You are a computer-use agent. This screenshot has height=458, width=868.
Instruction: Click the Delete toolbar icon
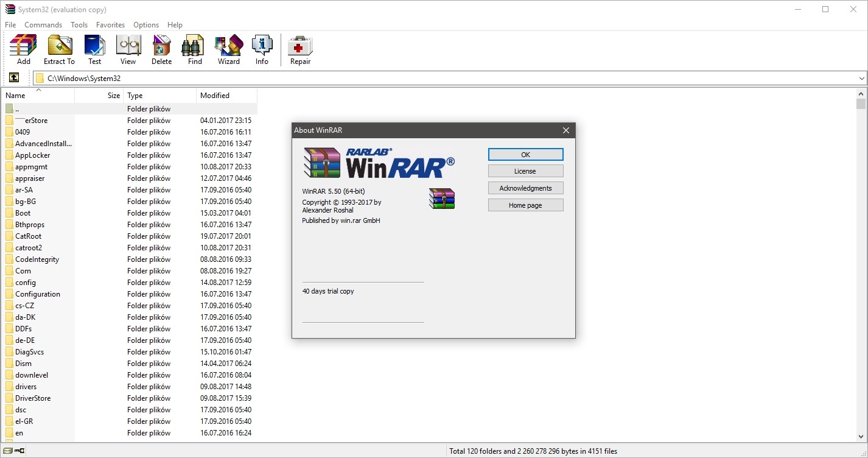point(162,45)
